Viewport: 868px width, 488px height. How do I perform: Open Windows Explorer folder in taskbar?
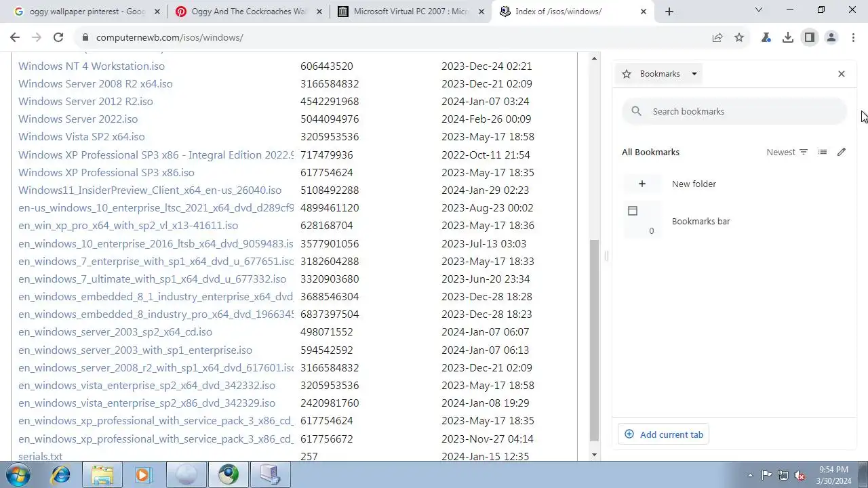point(102,474)
